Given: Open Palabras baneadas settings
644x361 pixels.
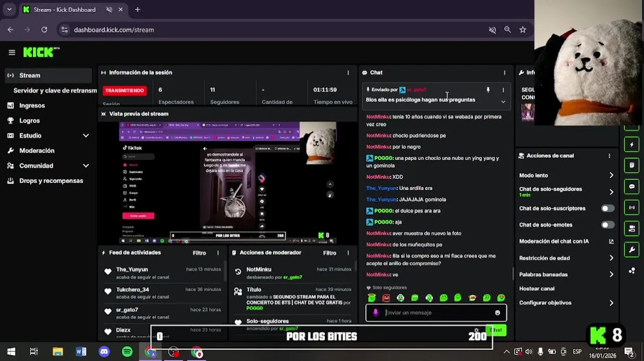Looking at the screenshot, I should (x=567, y=274).
